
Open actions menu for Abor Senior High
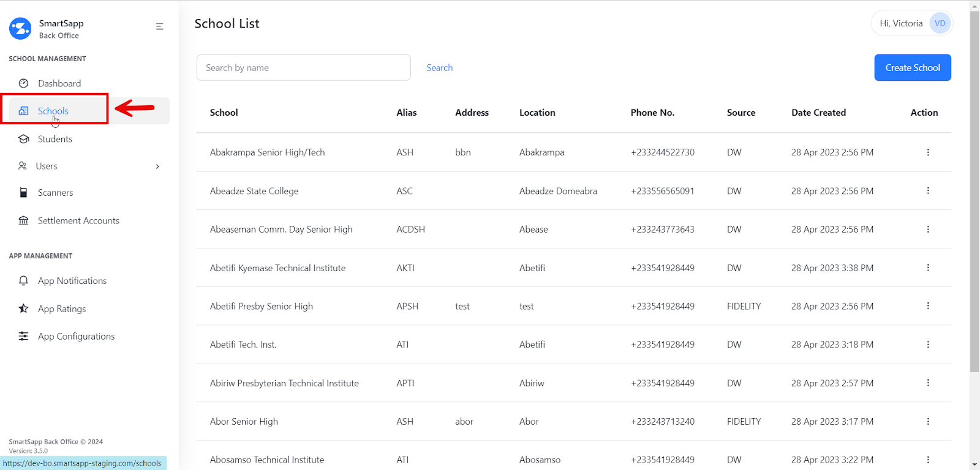click(928, 422)
